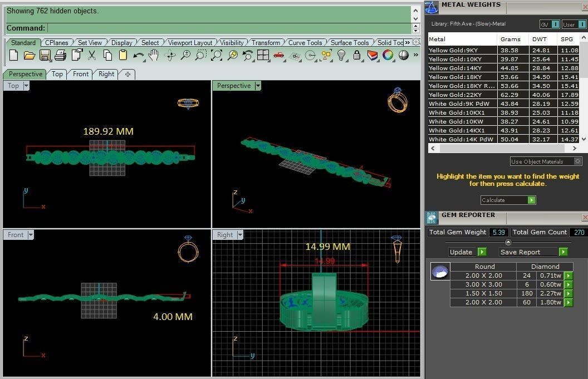The height and width of the screenshot is (379, 588).
Task: Cut selection with the scissors icon
Action: click(x=92, y=56)
